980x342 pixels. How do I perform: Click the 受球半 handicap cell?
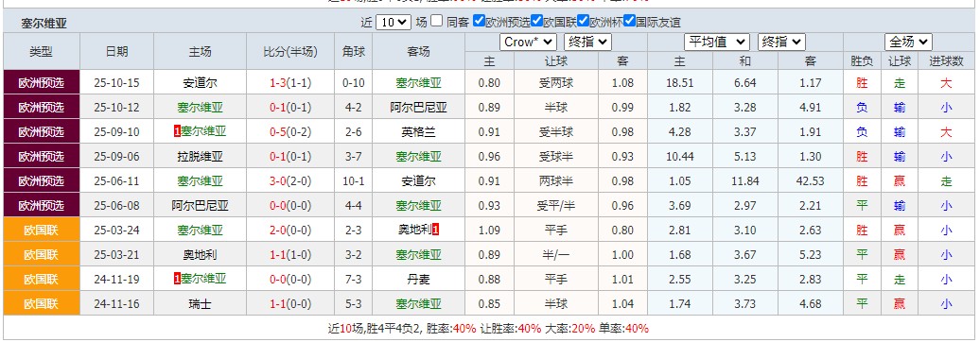click(556, 157)
